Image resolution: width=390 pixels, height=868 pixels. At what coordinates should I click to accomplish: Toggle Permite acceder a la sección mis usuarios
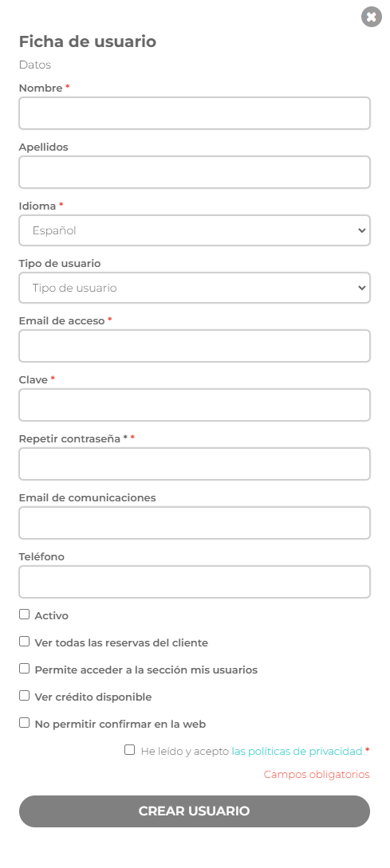click(25, 668)
